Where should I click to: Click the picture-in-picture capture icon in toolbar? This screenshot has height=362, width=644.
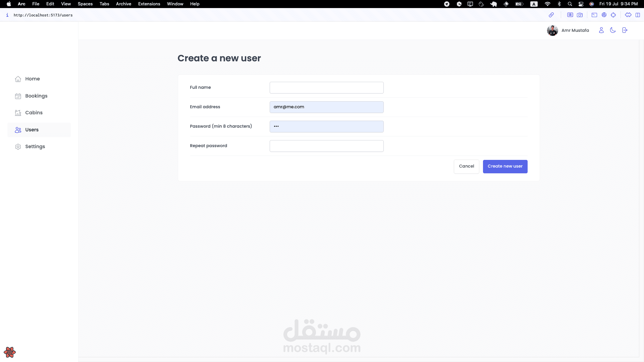[570, 15]
